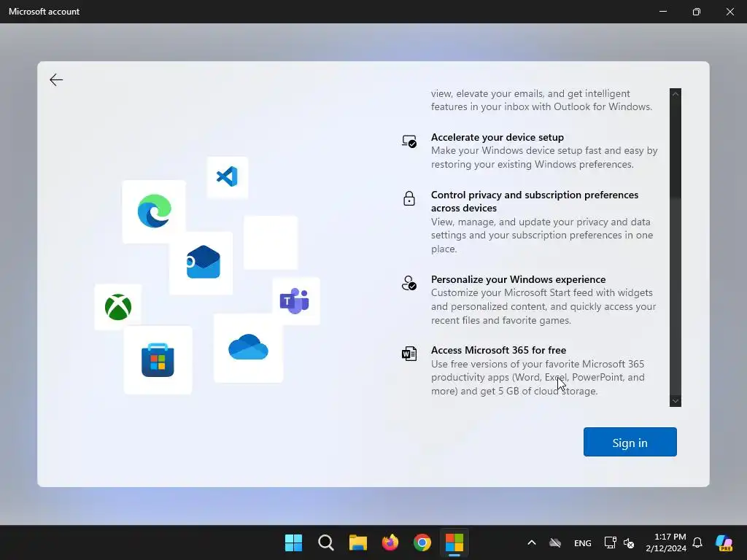This screenshot has height=560, width=747.
Task: Click the Xbox tile
Action: (117, 307)
